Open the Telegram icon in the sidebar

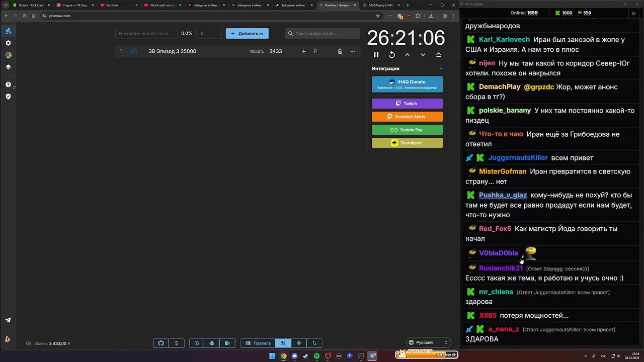pos(8,320)
